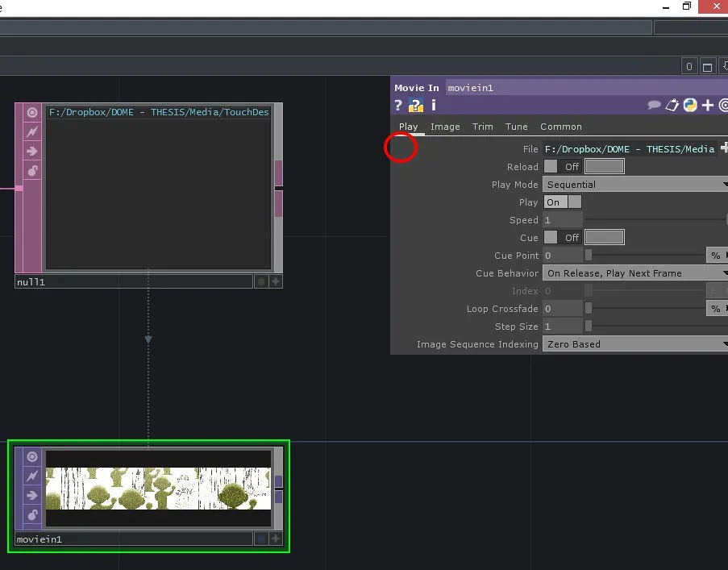Open the Cue Behavior dropdown
Image resolution: width=728 pixels, height=570 pixels.
pos(635,273)
